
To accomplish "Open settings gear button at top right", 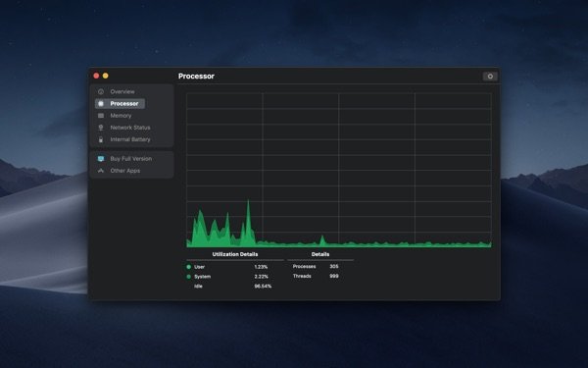I will click(490, 77).
